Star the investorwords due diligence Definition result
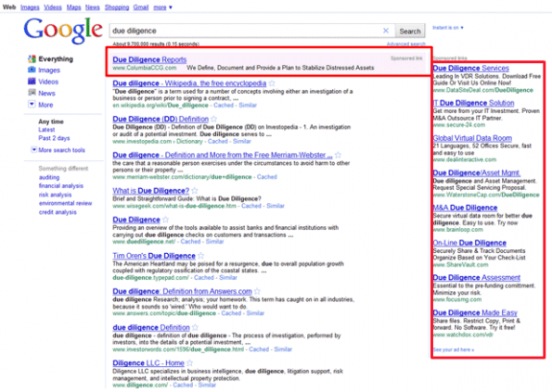 195,328
